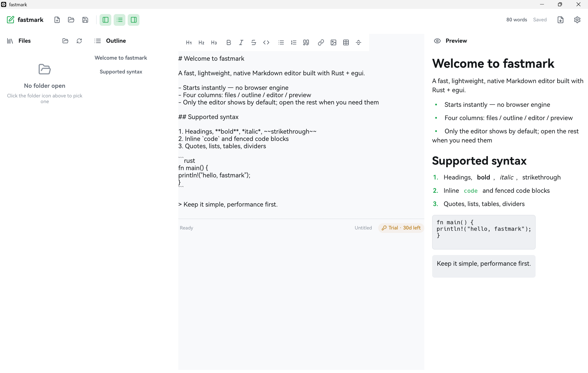This screenshot has width=588, height=373.
Task: Click the '80 words' counter
Action: click(x=517, y=20)
